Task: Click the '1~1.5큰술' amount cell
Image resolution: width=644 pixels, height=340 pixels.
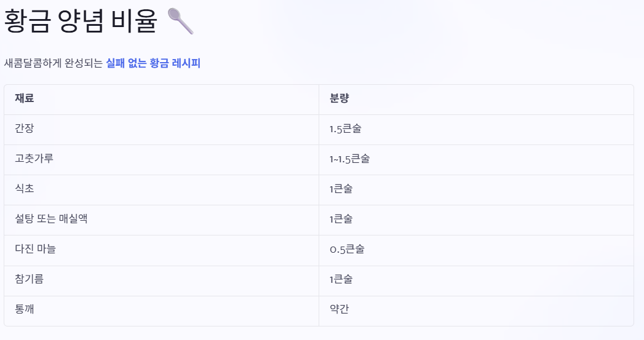Action: [x=476, y=160]
